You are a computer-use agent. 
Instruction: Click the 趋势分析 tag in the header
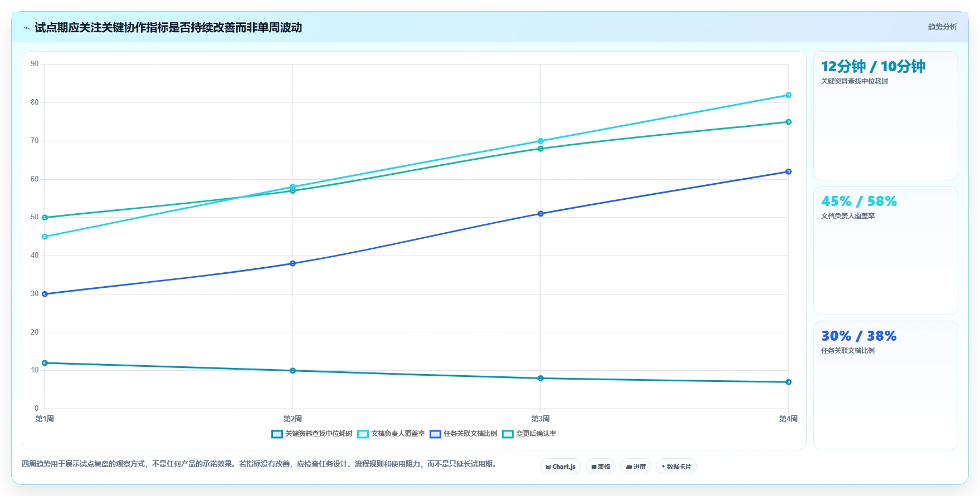click(942, 27)
